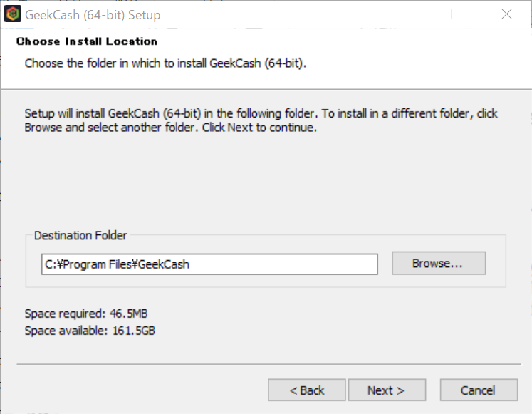Viewport: 532px width, 414px height.
Task: Click the greyed-out maximize window button
Action: pyautogui.click(x=456, y=14)
